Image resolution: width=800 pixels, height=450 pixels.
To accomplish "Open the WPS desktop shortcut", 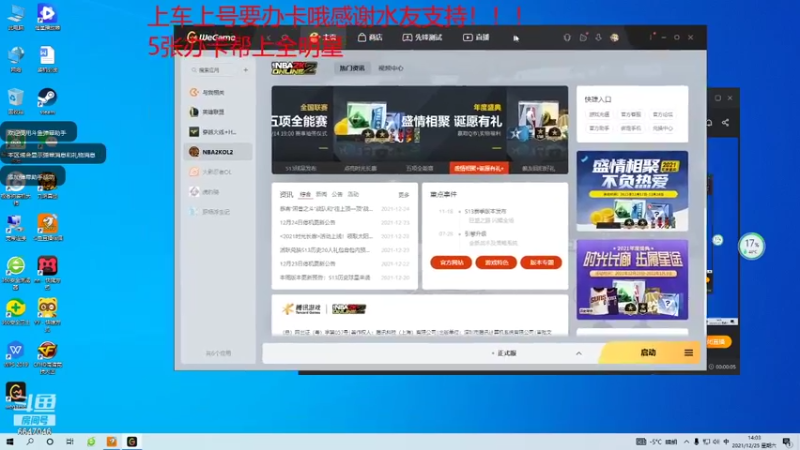I will 16,354.
